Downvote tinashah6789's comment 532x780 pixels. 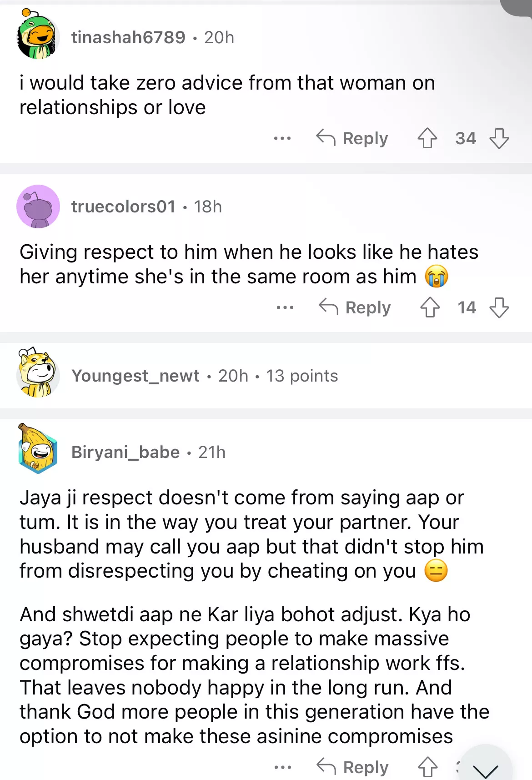[499, 138]
